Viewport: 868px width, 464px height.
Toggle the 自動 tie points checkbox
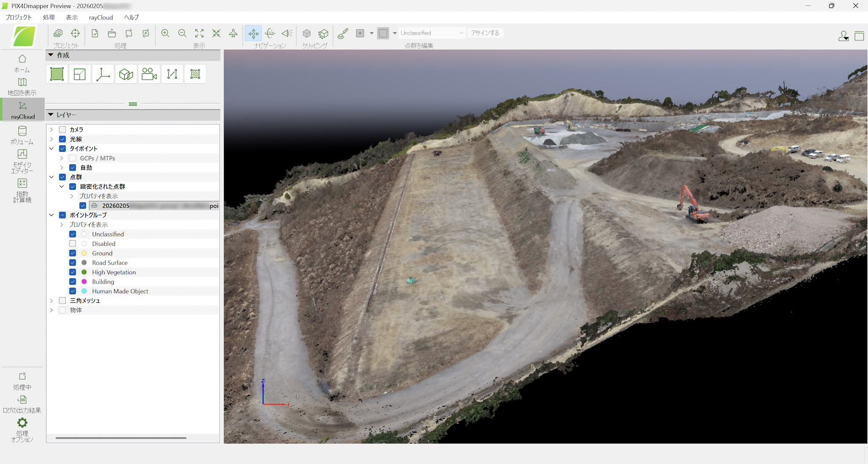pyautogui.click(x=72, y=168)
